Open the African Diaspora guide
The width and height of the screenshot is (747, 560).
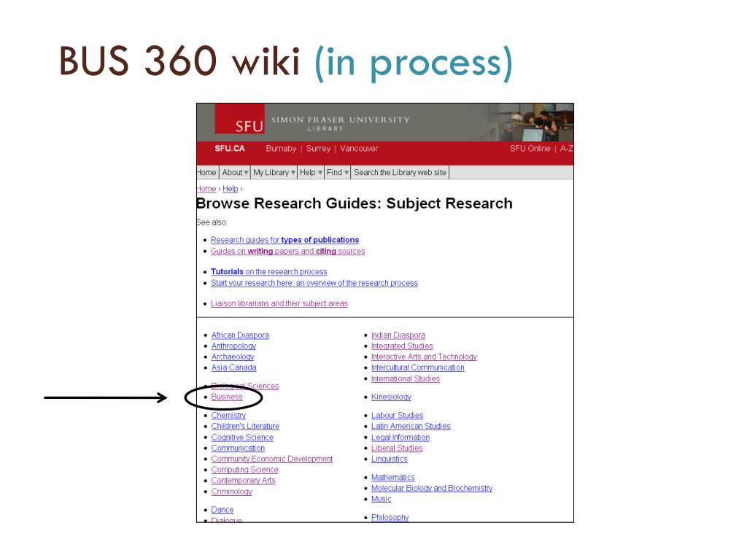240,335
